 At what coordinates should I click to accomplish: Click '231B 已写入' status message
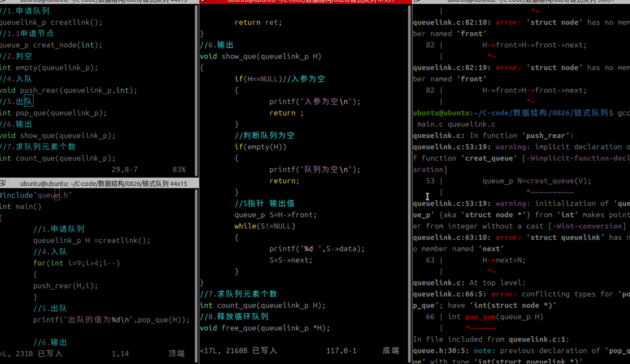point(39,354)
